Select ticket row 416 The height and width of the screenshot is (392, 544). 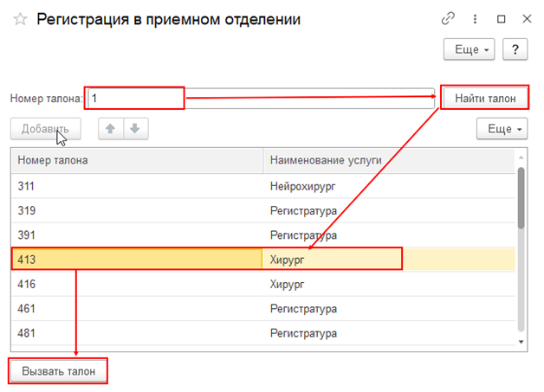tap(136, 283)
